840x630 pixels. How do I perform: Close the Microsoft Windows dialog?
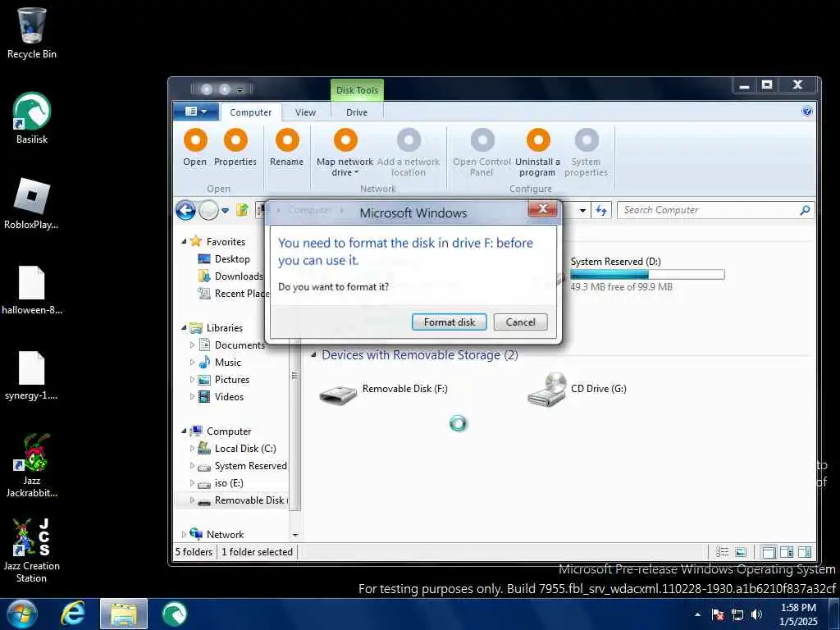542,209
